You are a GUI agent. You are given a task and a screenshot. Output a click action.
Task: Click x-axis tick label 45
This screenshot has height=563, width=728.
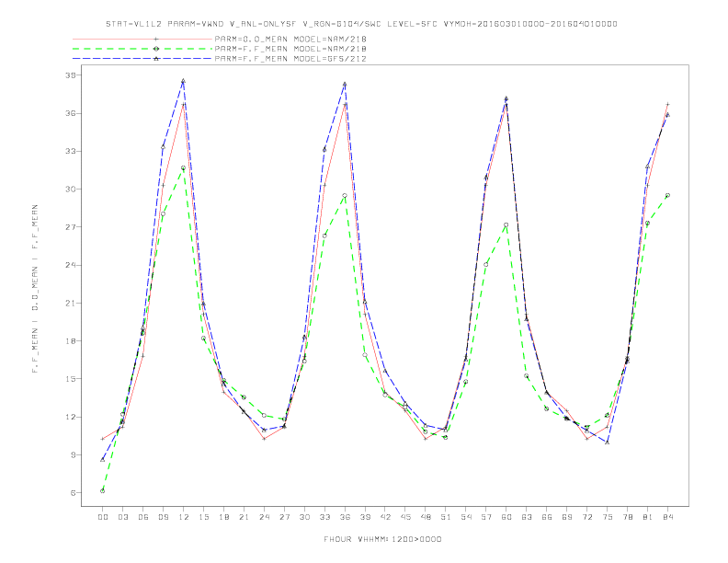click(405, 517)
